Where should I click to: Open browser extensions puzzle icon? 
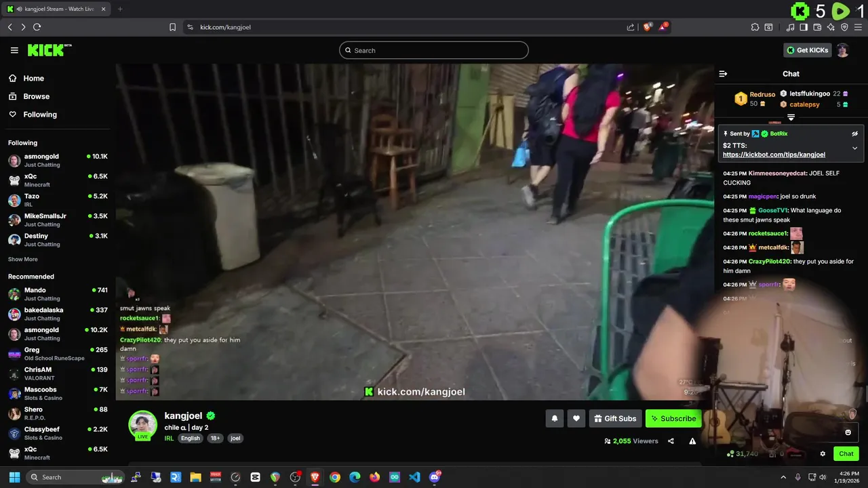point(755,27)
